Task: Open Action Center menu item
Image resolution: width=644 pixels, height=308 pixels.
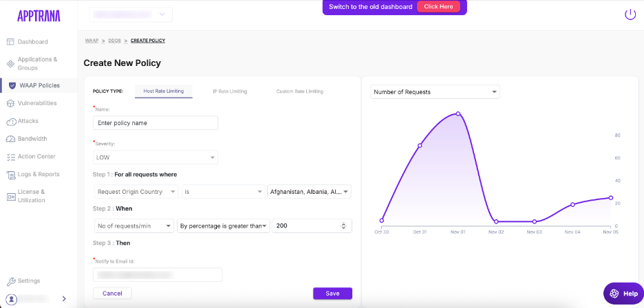Action: pos(36,157)
